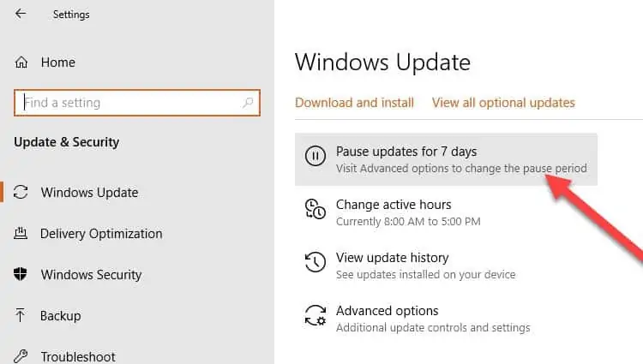Viewport: 643px width, 364px height.
Task: Click the Backup upload arrow icon
Action: (22, 316)
